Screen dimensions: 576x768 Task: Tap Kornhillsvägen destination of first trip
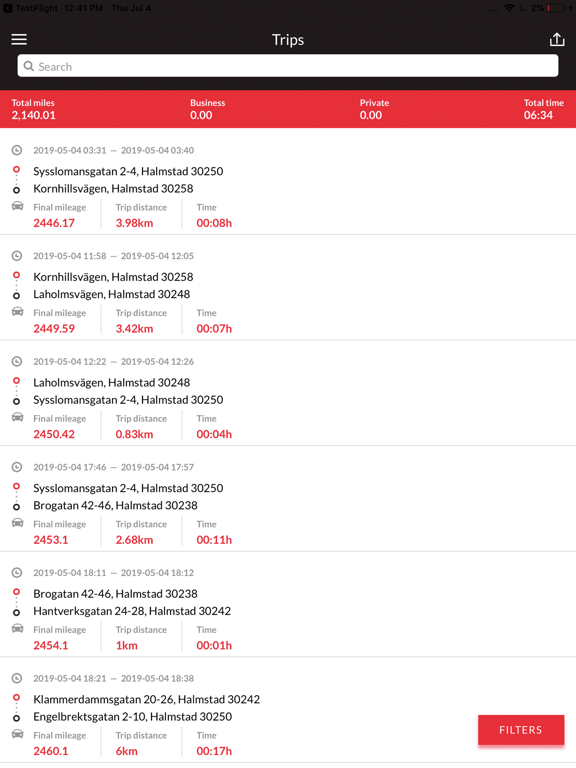[113, 189]
